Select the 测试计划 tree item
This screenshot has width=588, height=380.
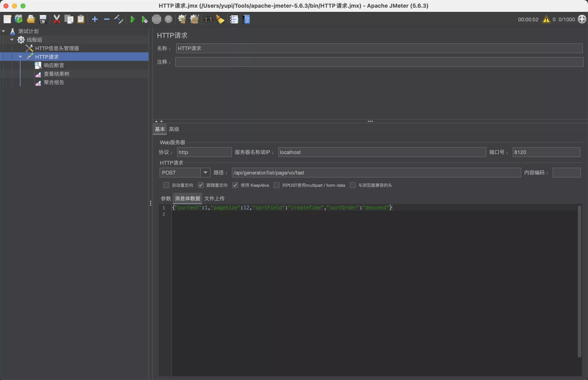(28, 31)
